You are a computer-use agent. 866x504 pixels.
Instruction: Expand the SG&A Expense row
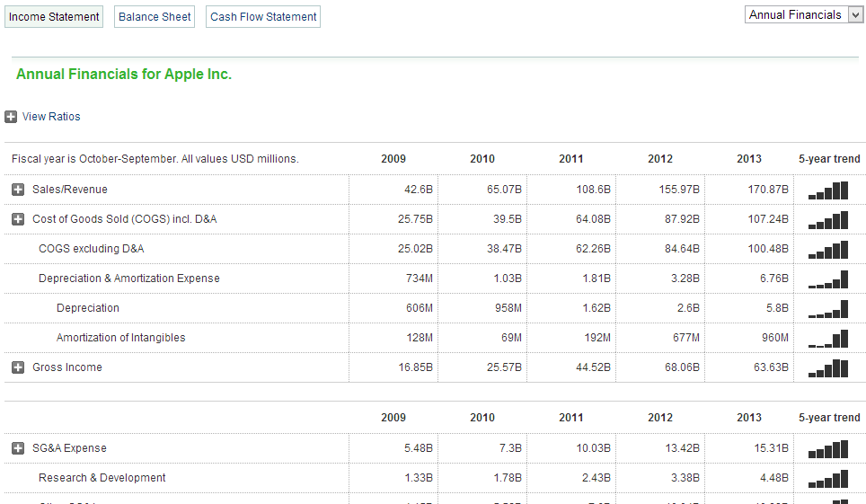click(18, 448)
